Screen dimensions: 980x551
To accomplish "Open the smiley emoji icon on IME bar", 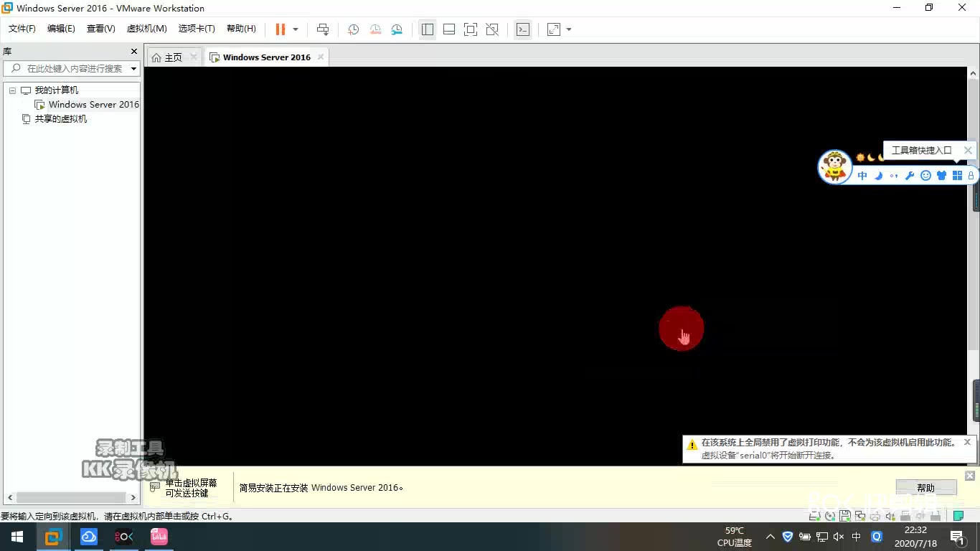I will (925, 176).
